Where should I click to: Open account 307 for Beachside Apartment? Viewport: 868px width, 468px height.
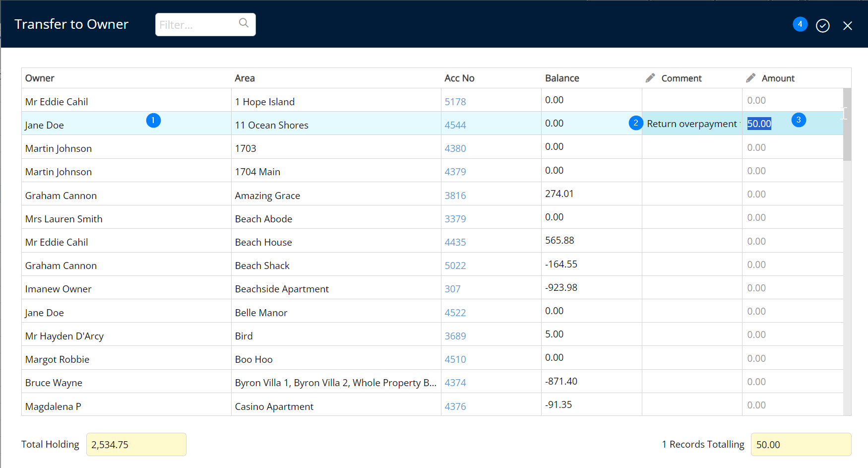pyautogui.click(x=452, y=289)
